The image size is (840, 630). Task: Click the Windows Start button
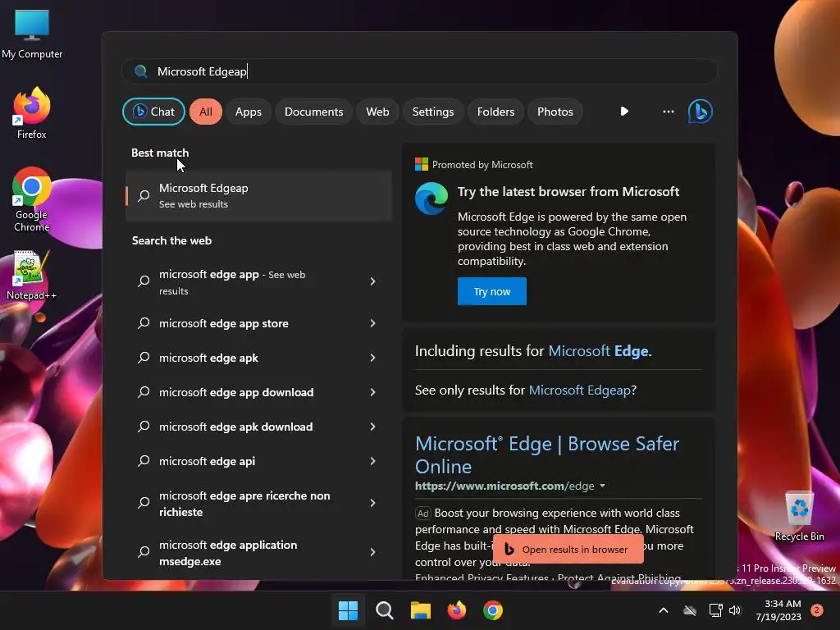(348, 610)
